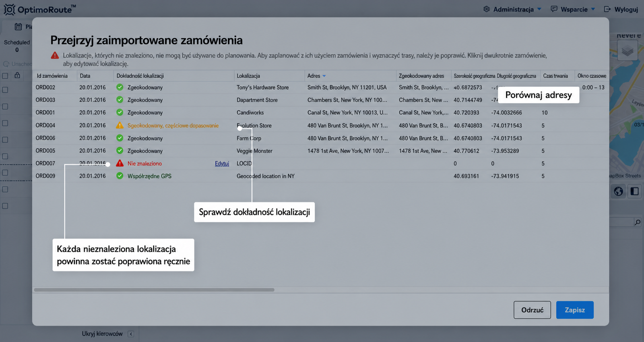Click the lock icon in background table header
Image resolution: width=644 pixels, height=342 pixels.
pyautogui.click(x=17, y=75)
